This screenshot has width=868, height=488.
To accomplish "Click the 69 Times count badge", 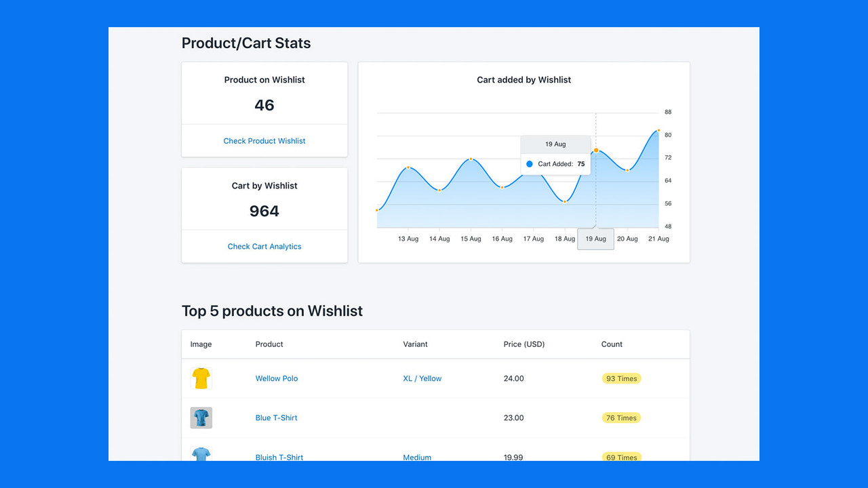I will 621,457.
